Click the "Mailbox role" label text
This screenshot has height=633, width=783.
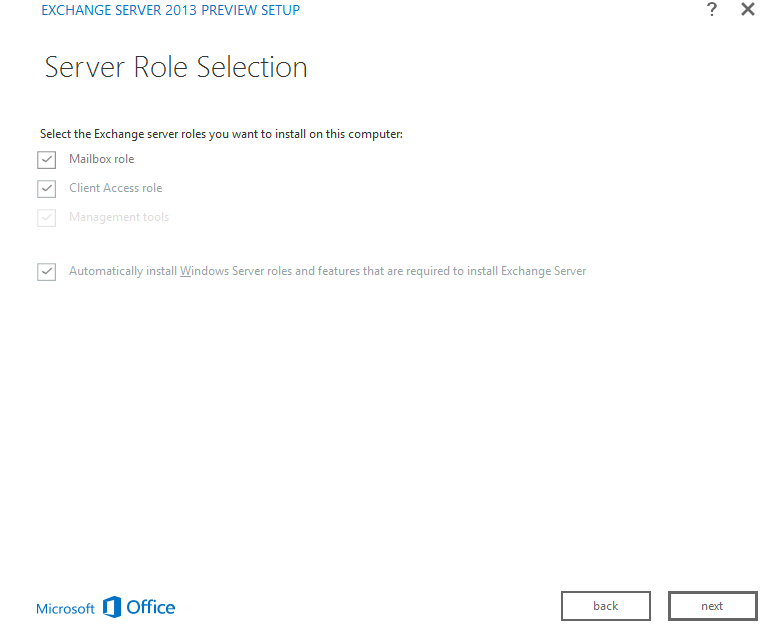[101, 159]
